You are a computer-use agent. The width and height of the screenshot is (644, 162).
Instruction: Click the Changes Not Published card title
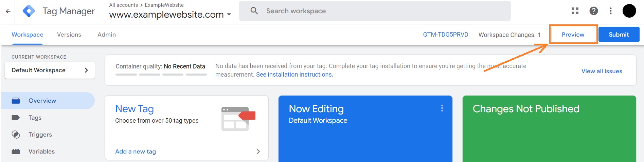[526, 109]
